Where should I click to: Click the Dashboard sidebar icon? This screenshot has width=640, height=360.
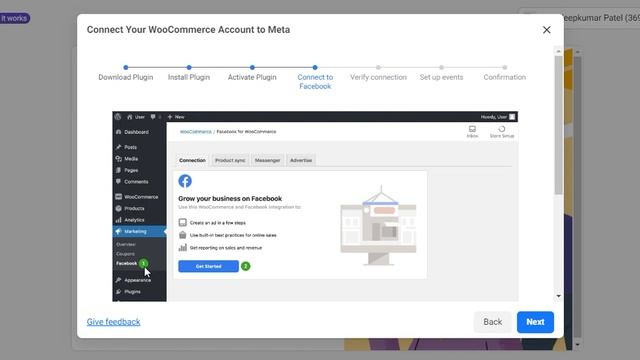point(118,132)
